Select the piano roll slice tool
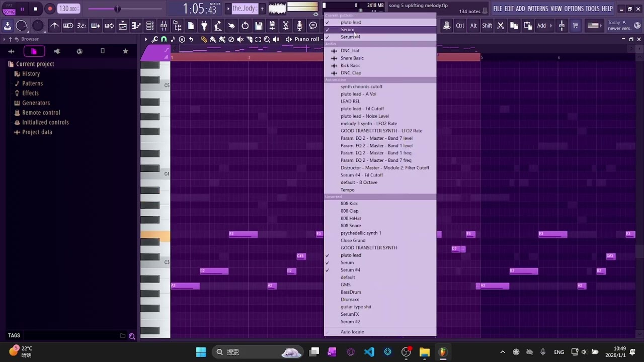 [249, 39]
